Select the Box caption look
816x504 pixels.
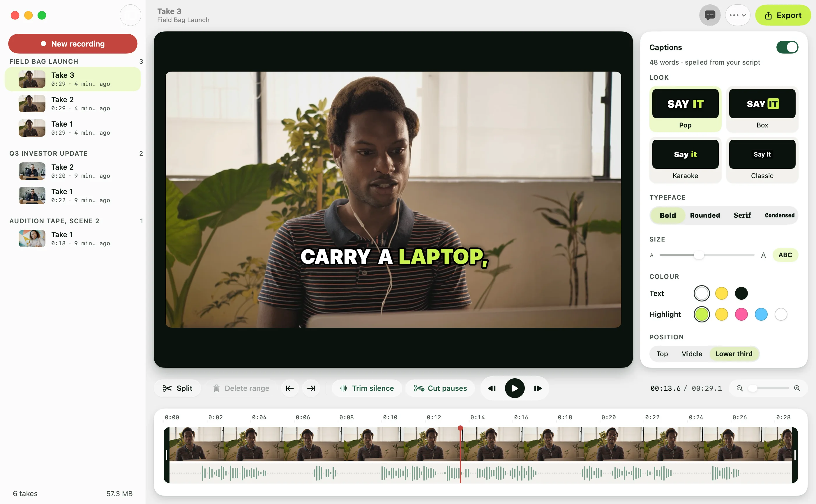762,109
